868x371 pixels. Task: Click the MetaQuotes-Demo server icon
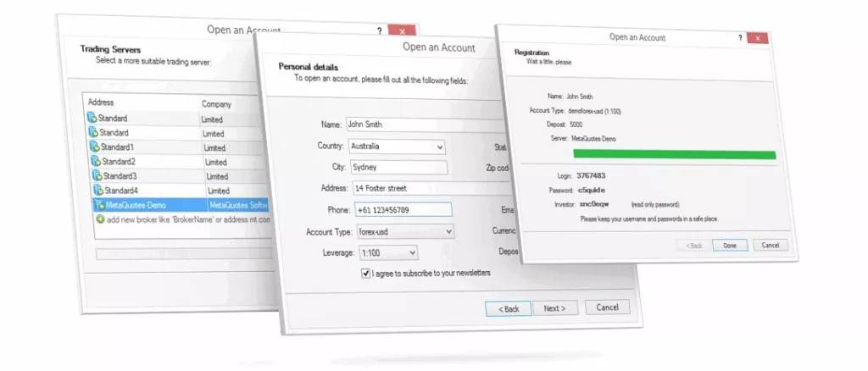click(100, 205)
